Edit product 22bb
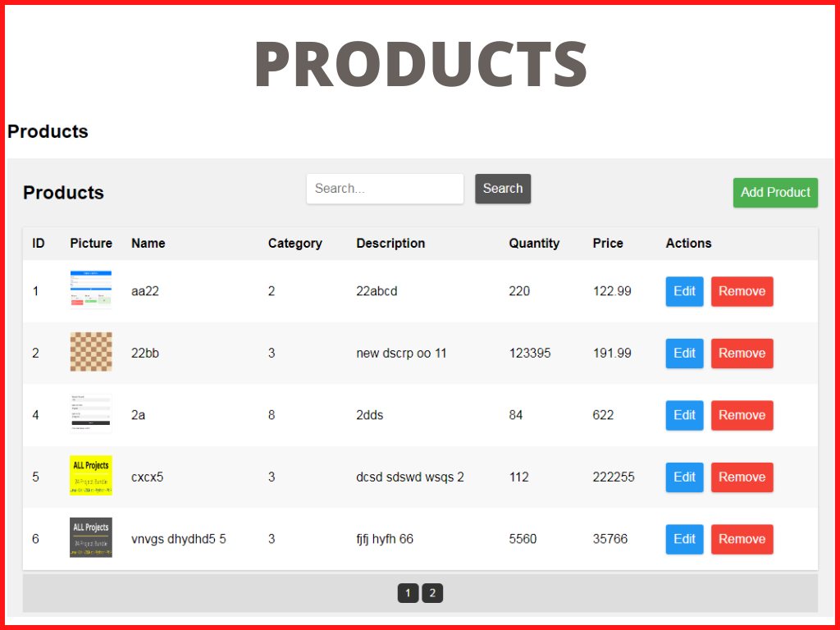Screen dimensions: 840x630 point(684,353)
